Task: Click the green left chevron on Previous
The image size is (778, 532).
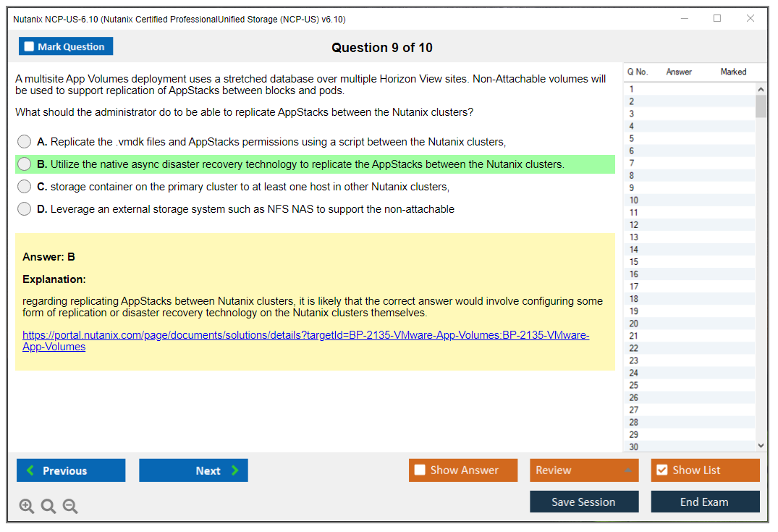Action: pyautogui.click(x=29, y=470)
